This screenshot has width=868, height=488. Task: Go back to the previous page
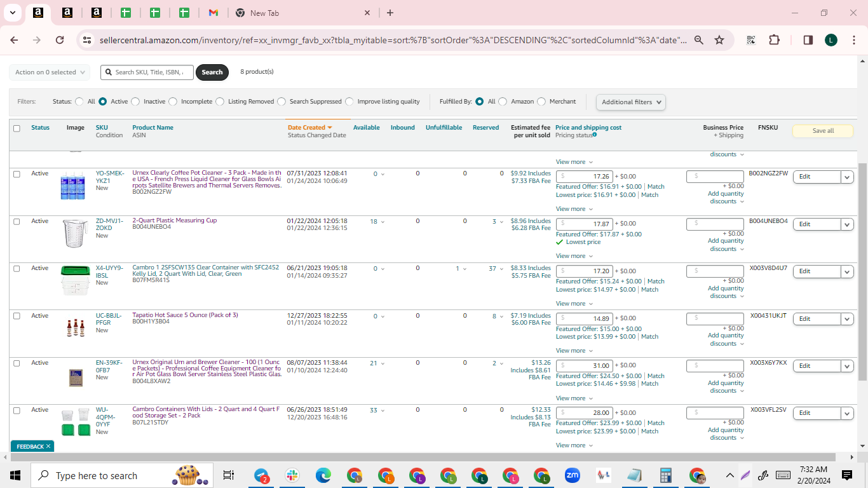[14, 40]
